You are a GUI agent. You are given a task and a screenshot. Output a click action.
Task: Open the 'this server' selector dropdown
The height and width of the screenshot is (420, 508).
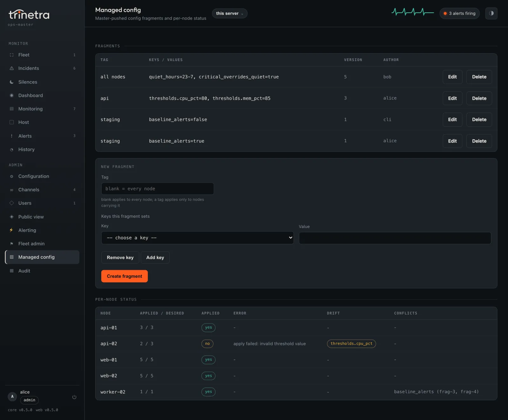(230, 13)
